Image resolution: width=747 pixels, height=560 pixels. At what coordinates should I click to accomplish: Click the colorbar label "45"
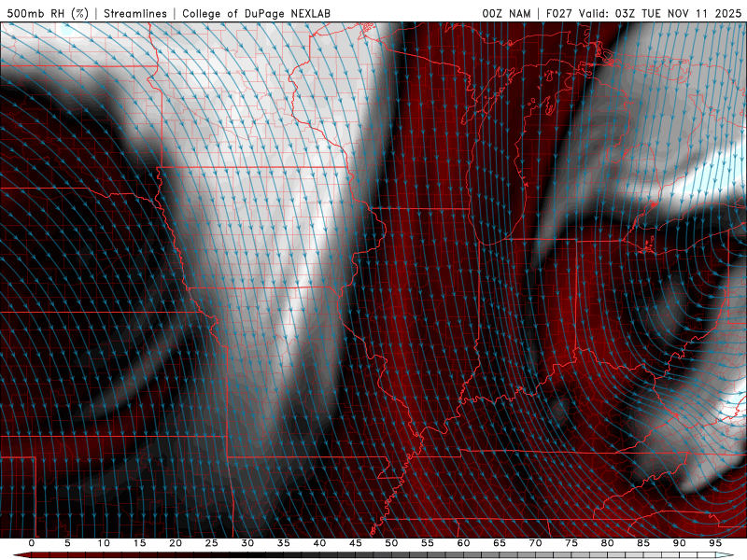point(356,543)
